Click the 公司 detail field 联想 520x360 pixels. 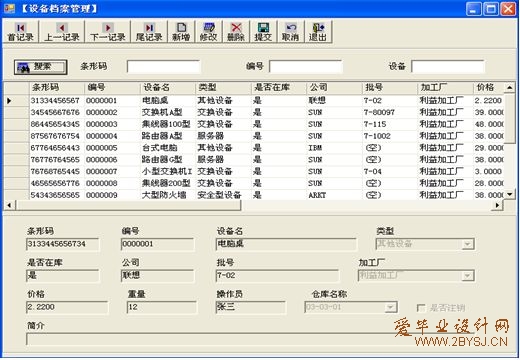[x=157, y=275]
